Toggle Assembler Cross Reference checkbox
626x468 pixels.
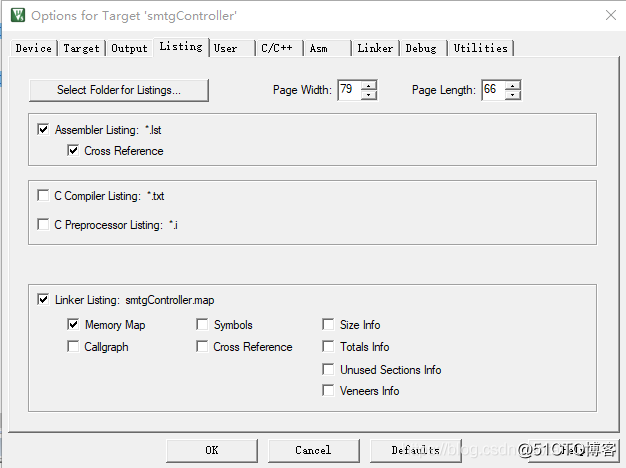click(x=73, y=151)
